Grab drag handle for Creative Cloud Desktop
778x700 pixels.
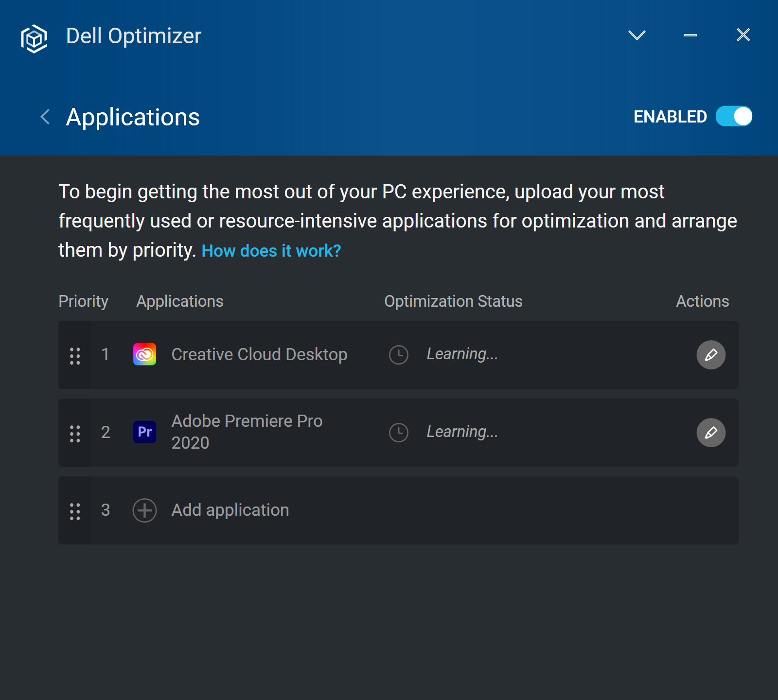(75, 355)
